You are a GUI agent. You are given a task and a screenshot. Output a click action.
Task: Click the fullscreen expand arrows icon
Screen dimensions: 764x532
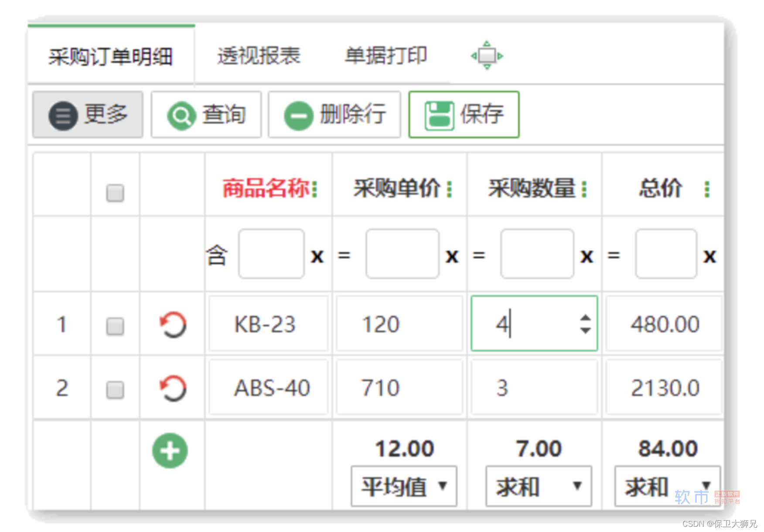tap(487, 56)
